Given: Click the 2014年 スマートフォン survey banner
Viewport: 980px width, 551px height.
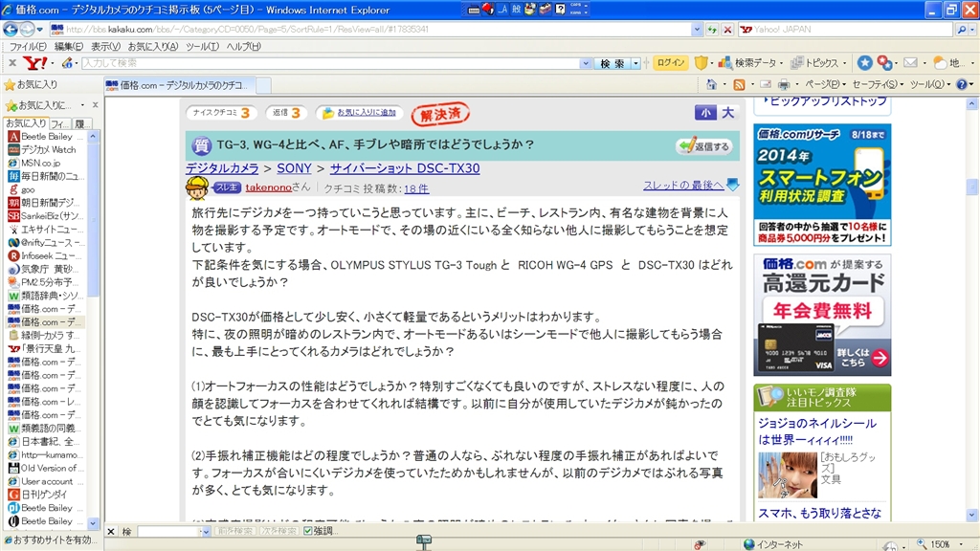Looking at the screenshot, I should click(x=822, y=185).
